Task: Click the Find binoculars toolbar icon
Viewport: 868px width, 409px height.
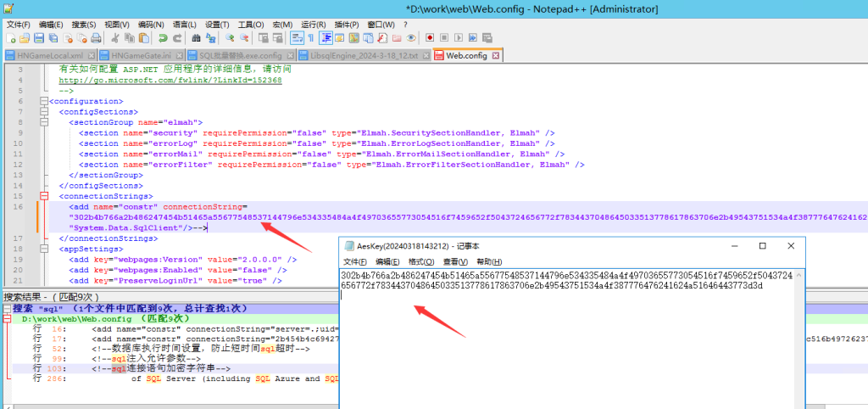Action: (x=197, y=38)
